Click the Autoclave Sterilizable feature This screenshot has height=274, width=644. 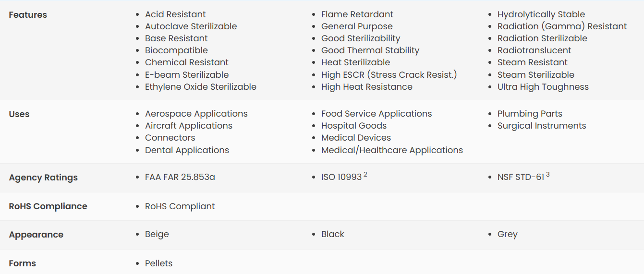[191, 26]
